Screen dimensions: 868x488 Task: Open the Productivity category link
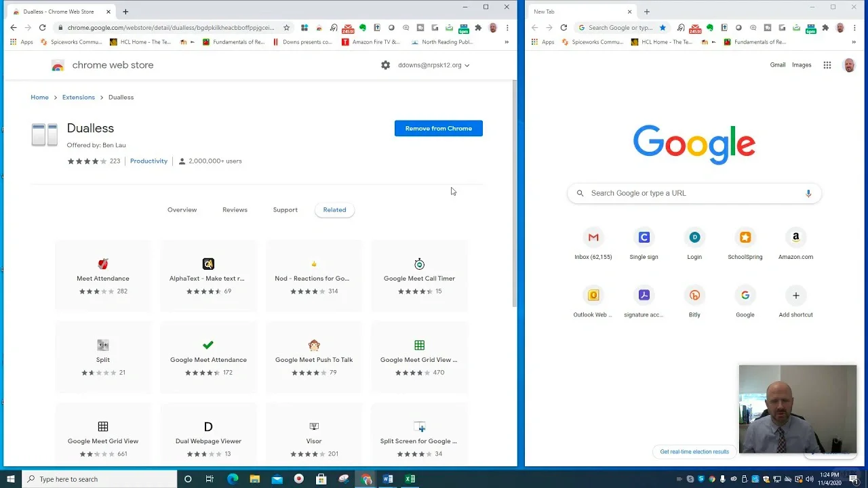[x=149, y=161]
